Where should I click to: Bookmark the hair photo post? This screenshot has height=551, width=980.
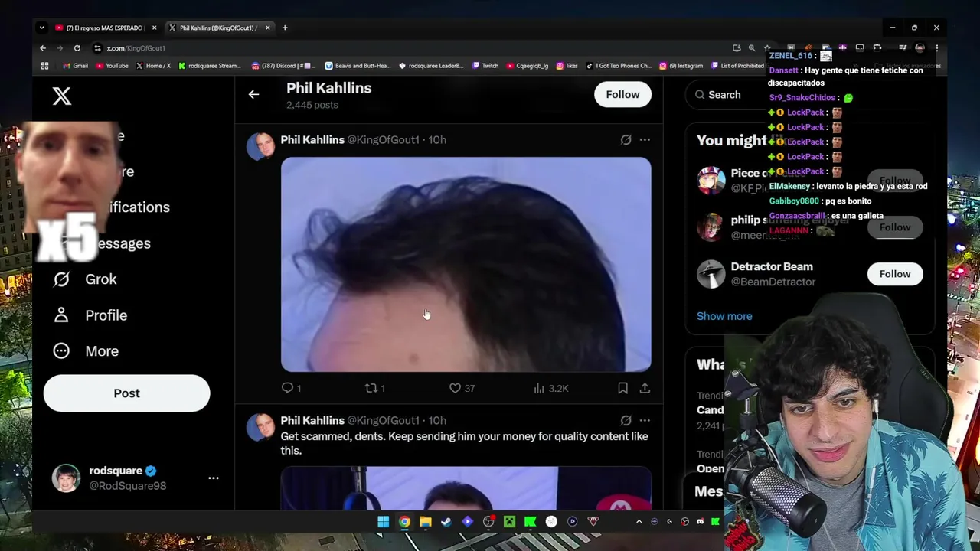coord(622,388)
